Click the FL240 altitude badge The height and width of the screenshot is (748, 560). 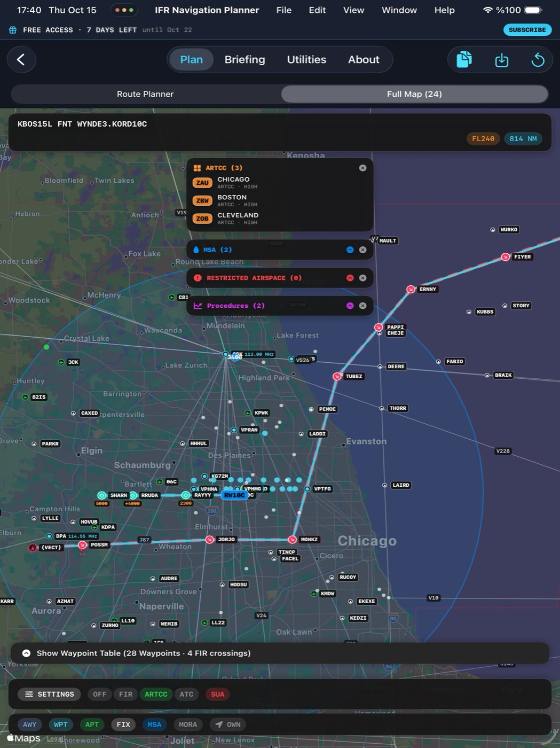click(x=483, y=139)
